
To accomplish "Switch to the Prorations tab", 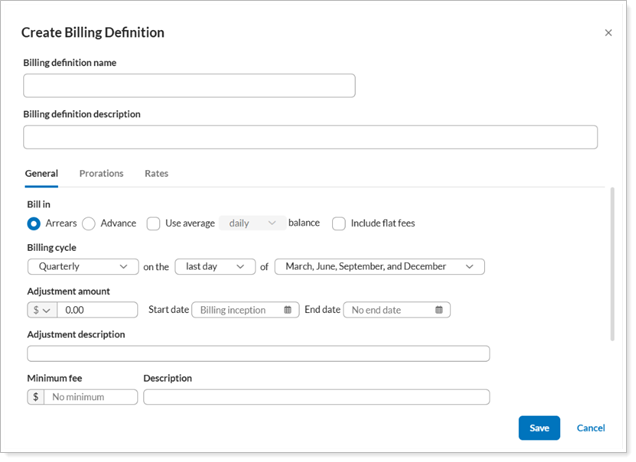I will tap(101, 174).
